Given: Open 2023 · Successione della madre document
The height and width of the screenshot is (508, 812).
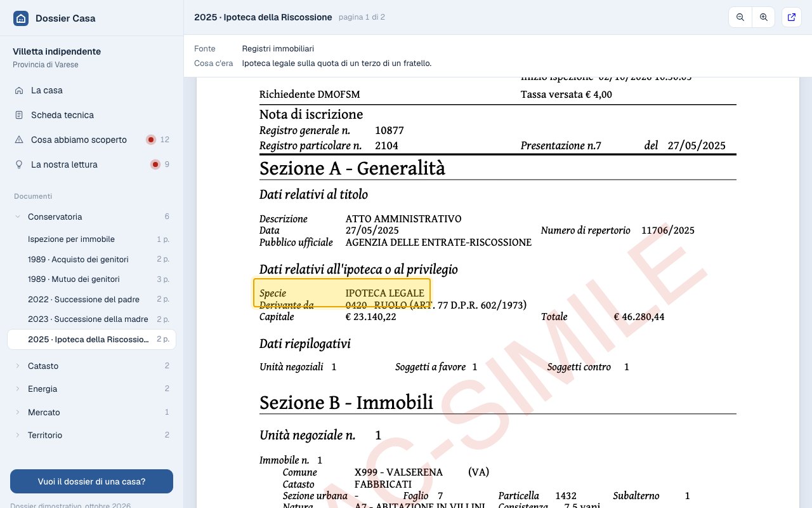Looking at the screenshot, I should tap(91, 319).
